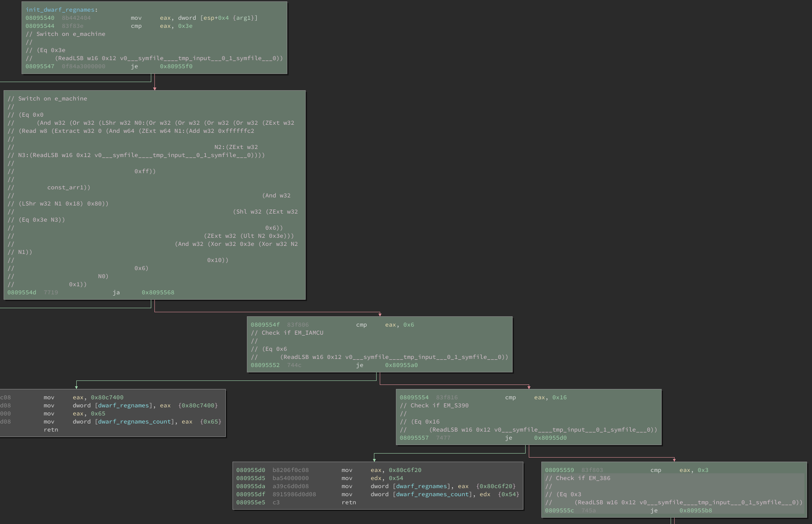
Task: Select the arg1 annotation on first mov
Action: pos(243,17)
